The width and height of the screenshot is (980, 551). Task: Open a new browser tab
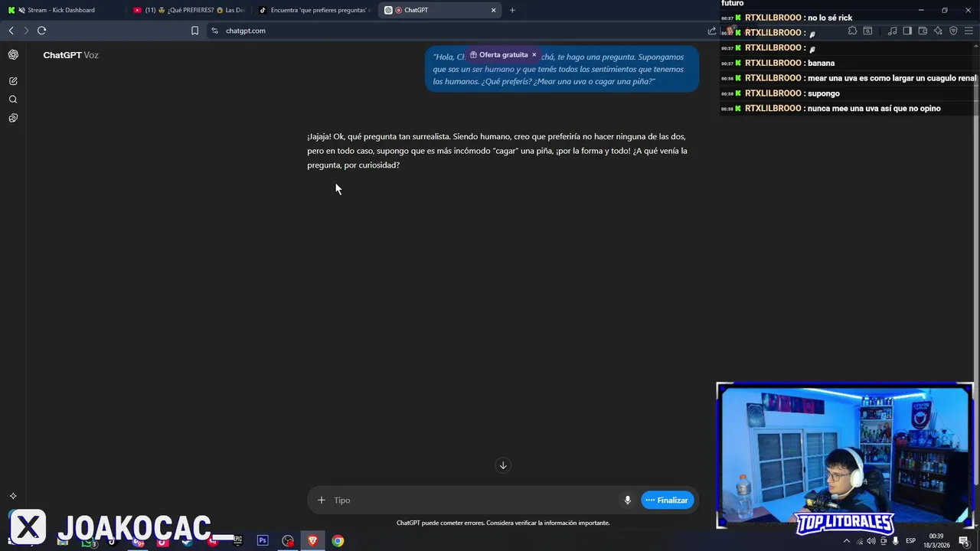512,10
